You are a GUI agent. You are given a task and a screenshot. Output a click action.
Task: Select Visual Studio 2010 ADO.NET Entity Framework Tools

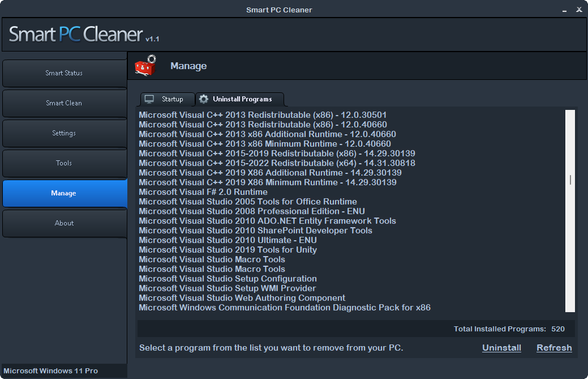pos(267,221)
